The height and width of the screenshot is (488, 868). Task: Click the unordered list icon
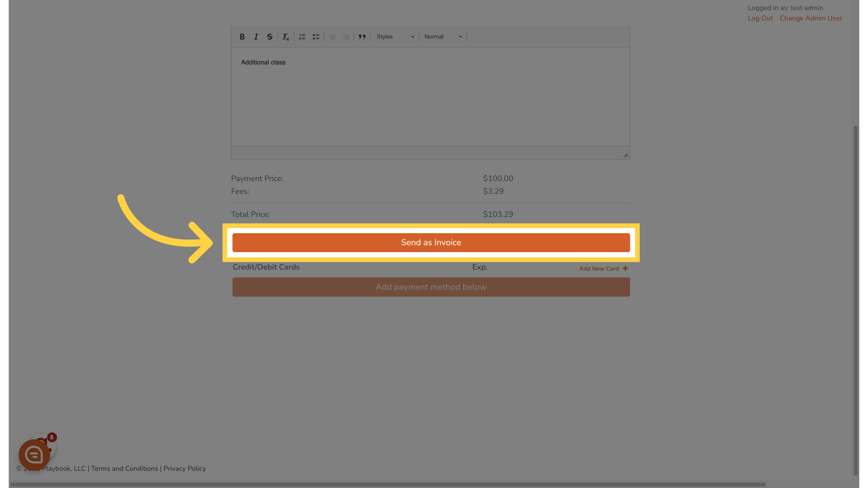(316, 36)
